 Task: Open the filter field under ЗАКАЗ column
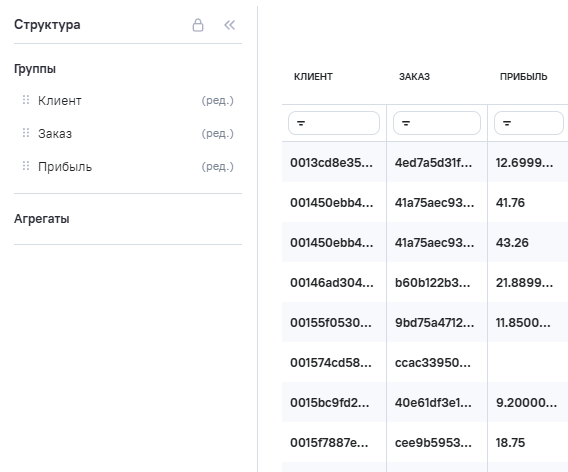tap(437, 123)
